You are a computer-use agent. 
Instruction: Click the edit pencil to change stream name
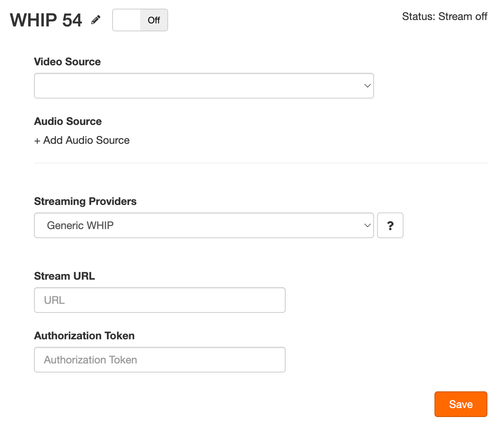coord(96,19)
